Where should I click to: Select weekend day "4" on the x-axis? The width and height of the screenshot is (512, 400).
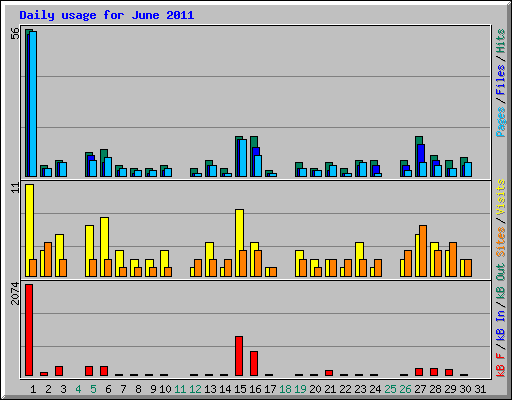[78, 389]
